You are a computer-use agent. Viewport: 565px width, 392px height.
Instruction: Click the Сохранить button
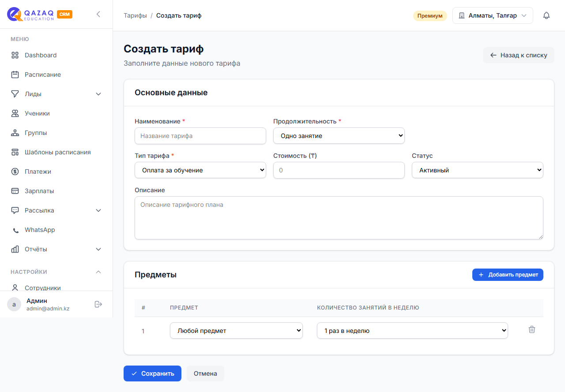152,373
